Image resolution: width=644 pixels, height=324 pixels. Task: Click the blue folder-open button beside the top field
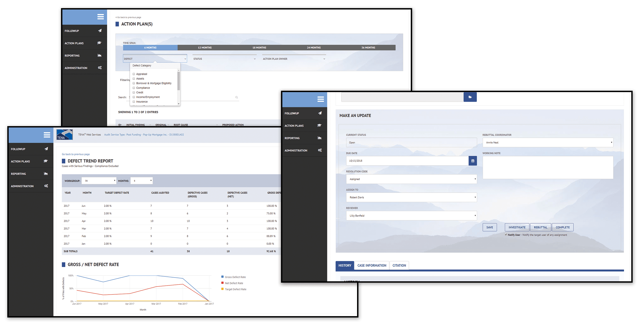point(470,97)
